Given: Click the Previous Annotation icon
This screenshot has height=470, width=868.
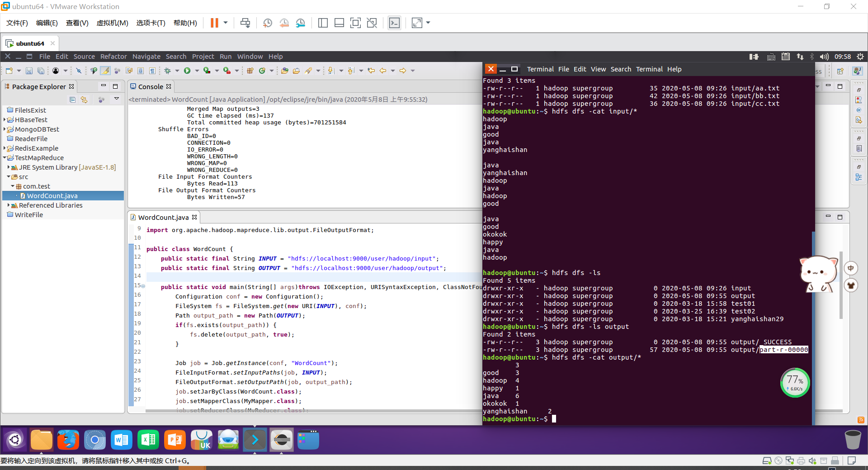Looking at the screenshot, I should click(351, 71).
